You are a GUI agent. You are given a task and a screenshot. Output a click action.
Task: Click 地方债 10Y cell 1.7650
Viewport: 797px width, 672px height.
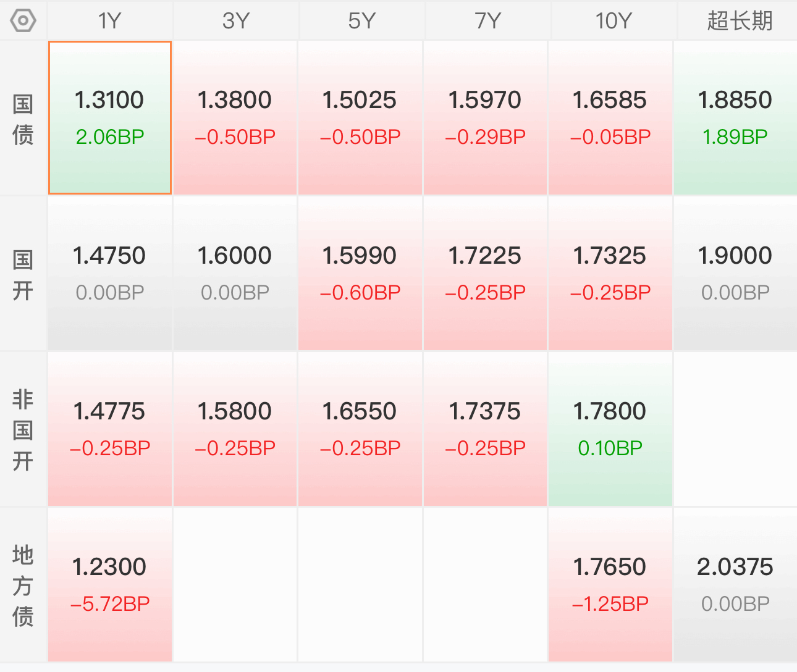(610, 585)
